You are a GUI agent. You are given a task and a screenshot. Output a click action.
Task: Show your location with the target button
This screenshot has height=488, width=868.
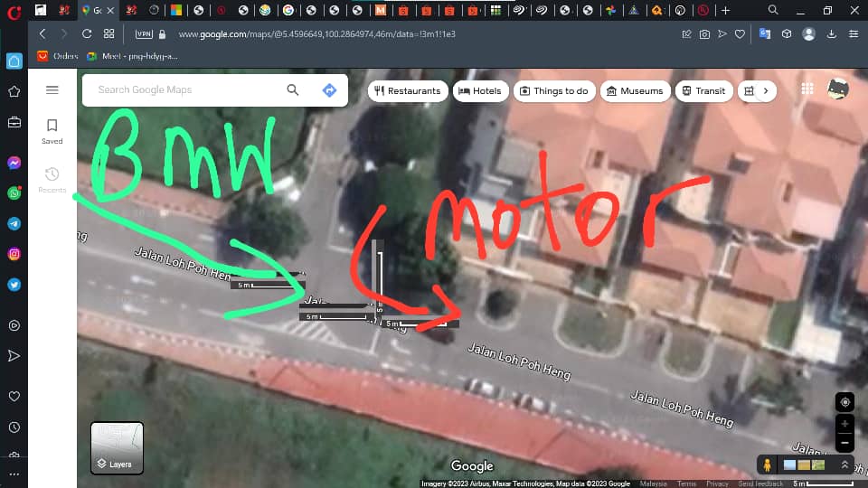844,402
